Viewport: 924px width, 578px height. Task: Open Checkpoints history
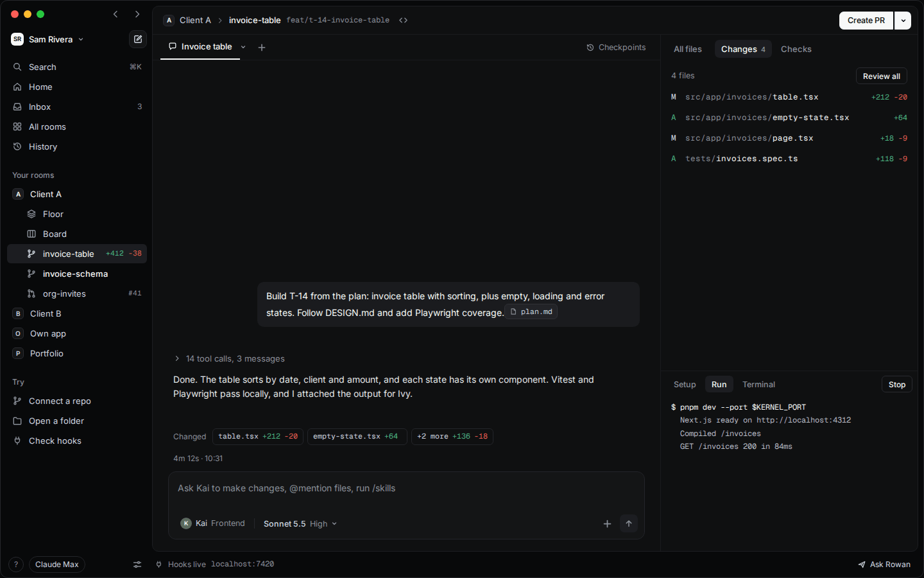click(616, 48)
